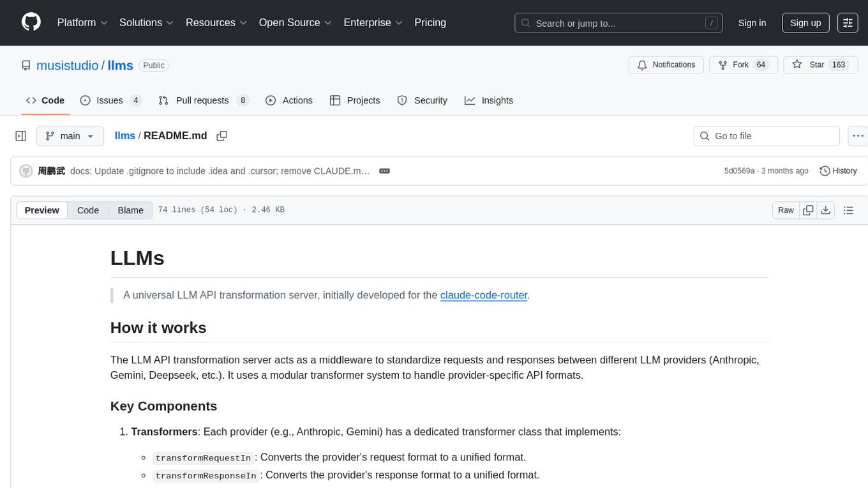Click the transformResponseIn code text
The width and height of the screenshot is (868, 488).
click(206, 476)
